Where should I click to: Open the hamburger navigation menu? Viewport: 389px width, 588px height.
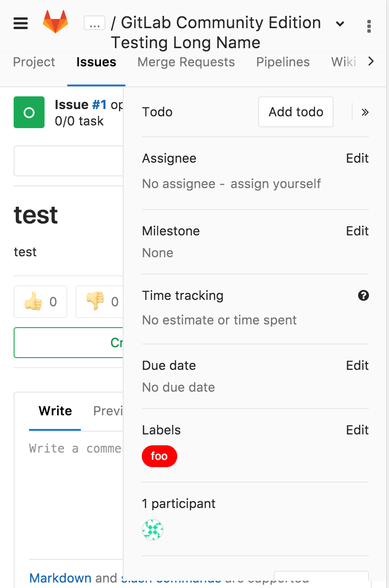coord(21,23)
